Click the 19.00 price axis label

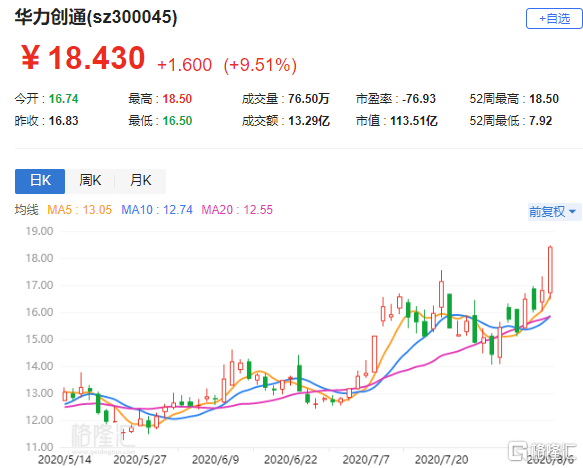39,231
